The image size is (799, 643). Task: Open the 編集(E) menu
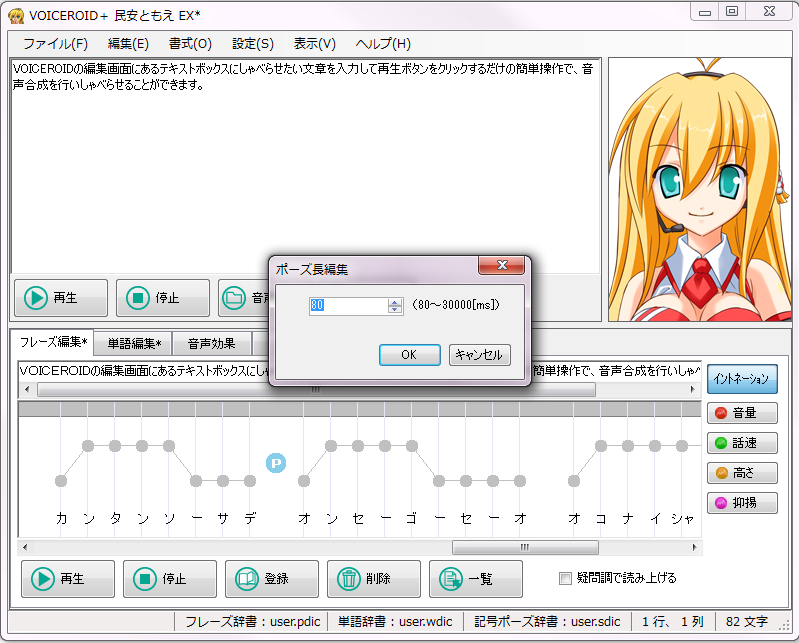pos(128,44)
